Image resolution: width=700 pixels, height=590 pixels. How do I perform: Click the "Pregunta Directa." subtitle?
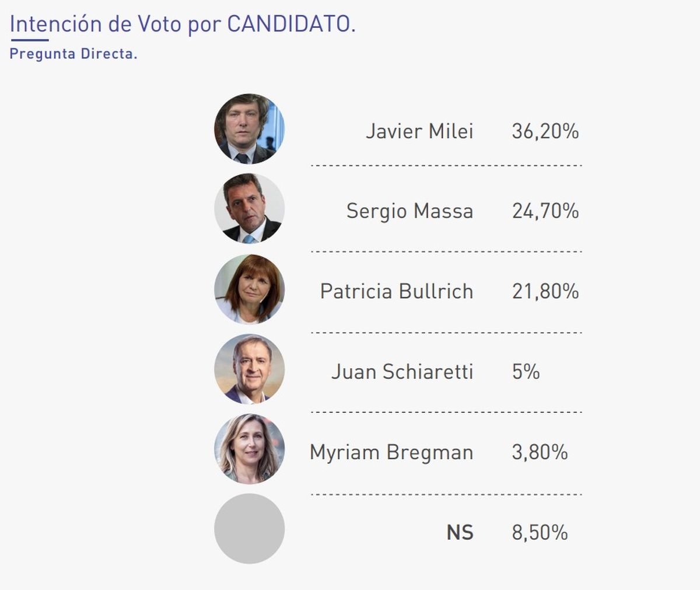click(73, 54)
